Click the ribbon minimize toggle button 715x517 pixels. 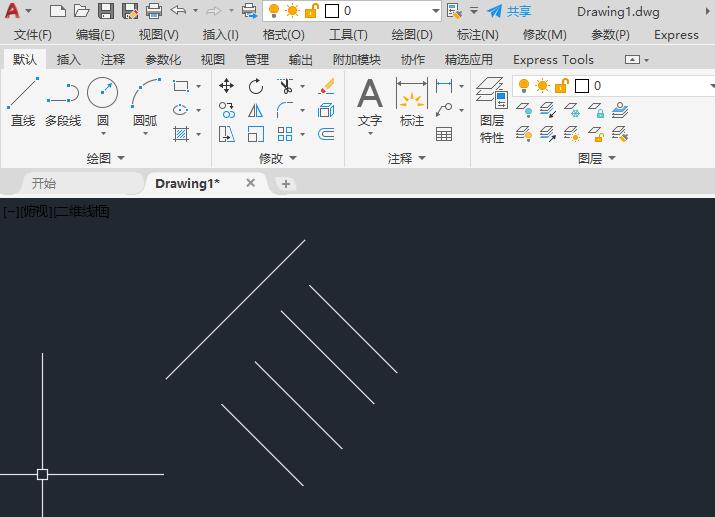632,59
